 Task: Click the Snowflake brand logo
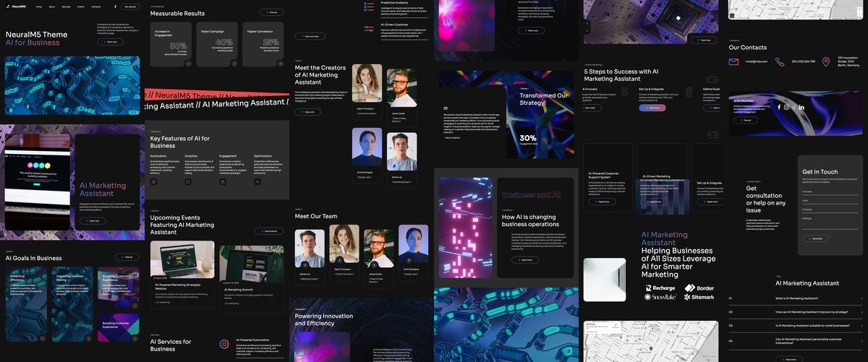click(660, 297)
